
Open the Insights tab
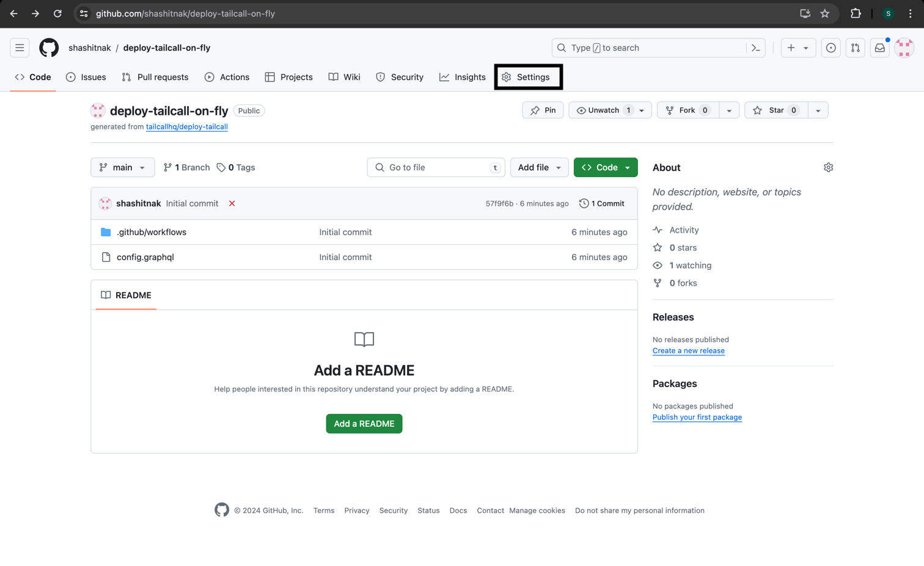[463, 77]
